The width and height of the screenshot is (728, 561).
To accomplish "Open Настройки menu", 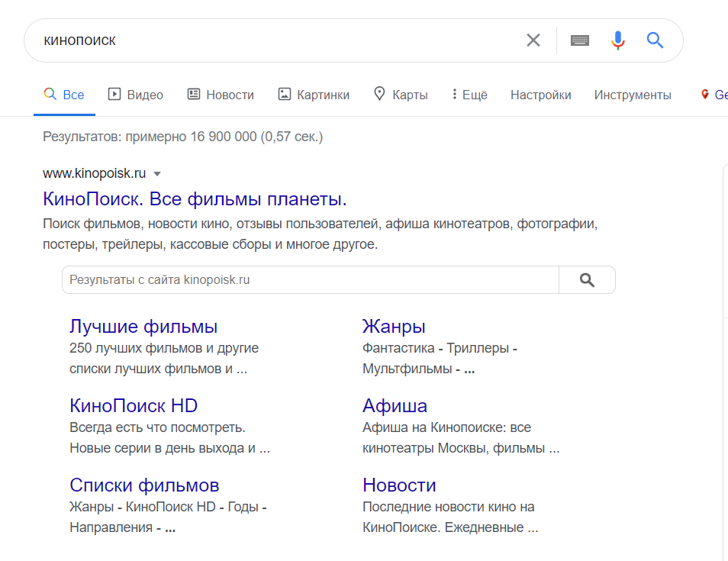I will click(x=541, y=95).
